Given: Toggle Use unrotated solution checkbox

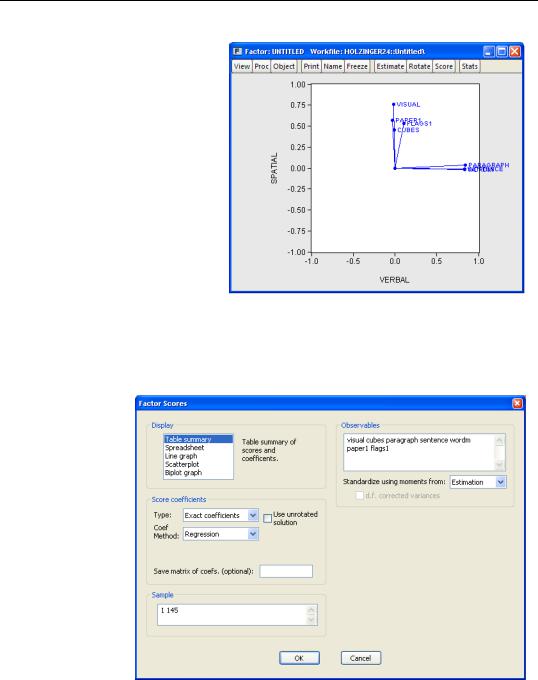Looking at the screenshot, I should (x=267, y=518).
